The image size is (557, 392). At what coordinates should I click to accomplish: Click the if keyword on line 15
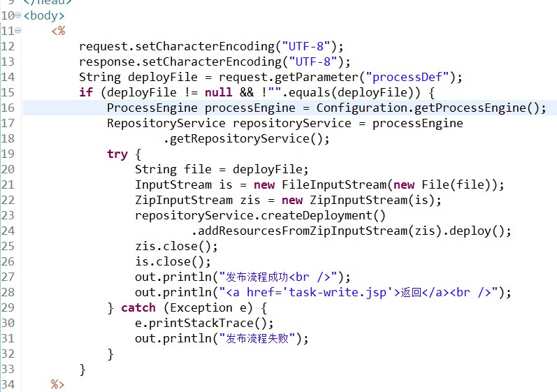[86, 92]
